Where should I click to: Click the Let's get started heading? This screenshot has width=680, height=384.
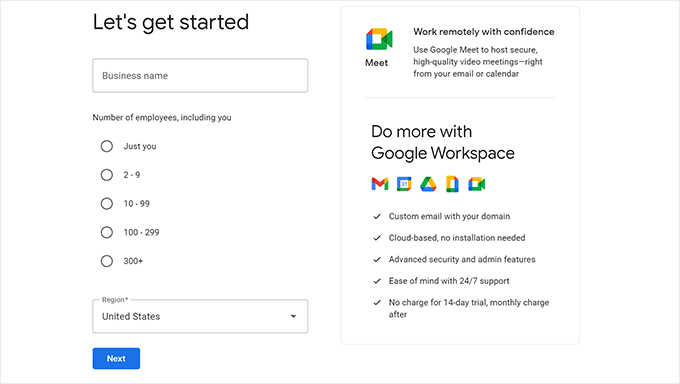click(x=171, y=22)
